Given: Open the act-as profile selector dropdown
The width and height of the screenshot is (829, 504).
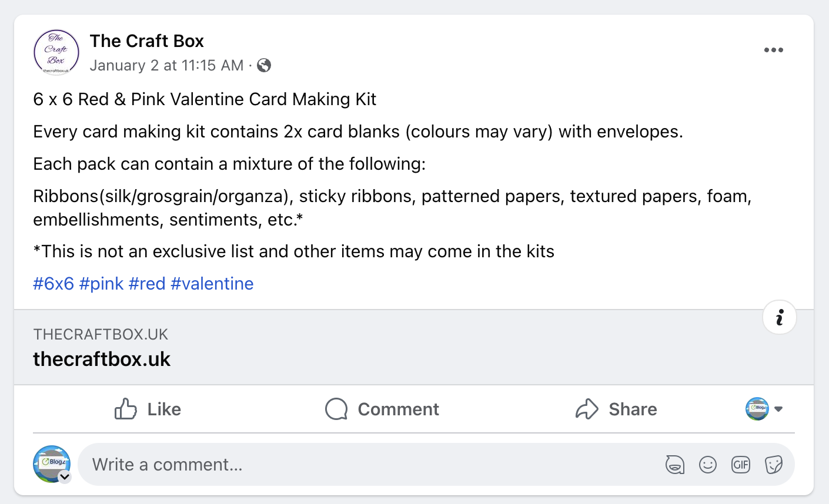Looking at the screenshot, I should (x=764, y=409).
